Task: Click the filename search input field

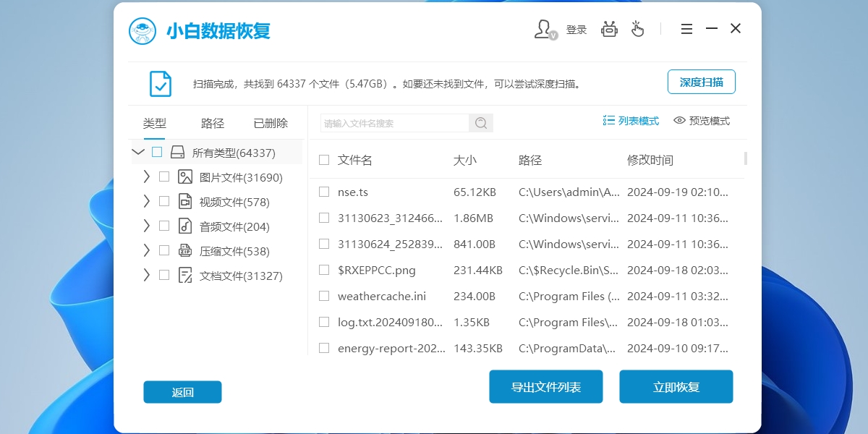Action: pos(394,123)
